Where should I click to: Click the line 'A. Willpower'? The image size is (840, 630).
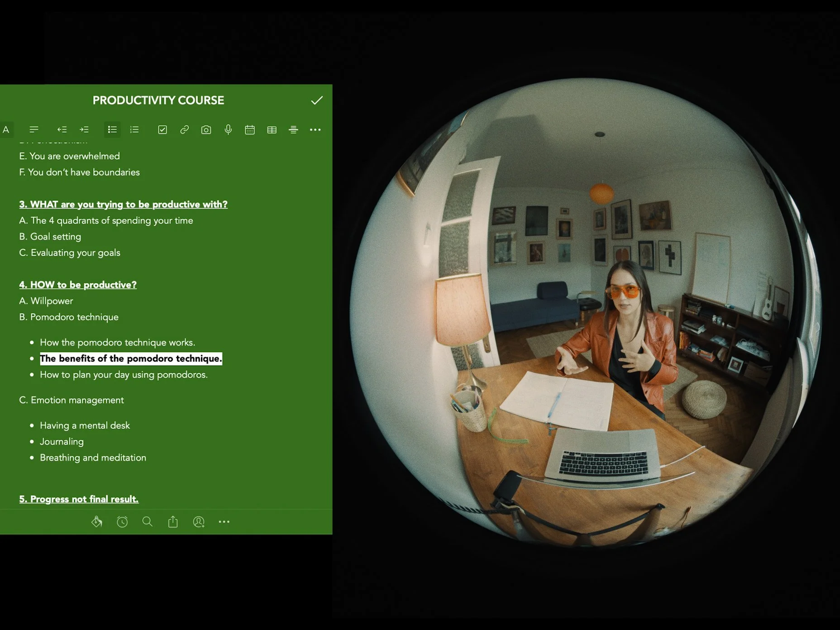(x=46, y=301)
